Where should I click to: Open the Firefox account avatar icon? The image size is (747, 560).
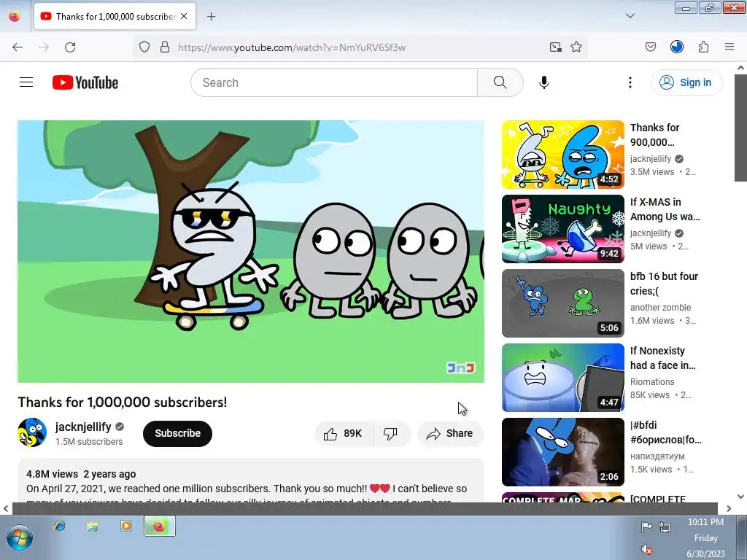(676, 47)
